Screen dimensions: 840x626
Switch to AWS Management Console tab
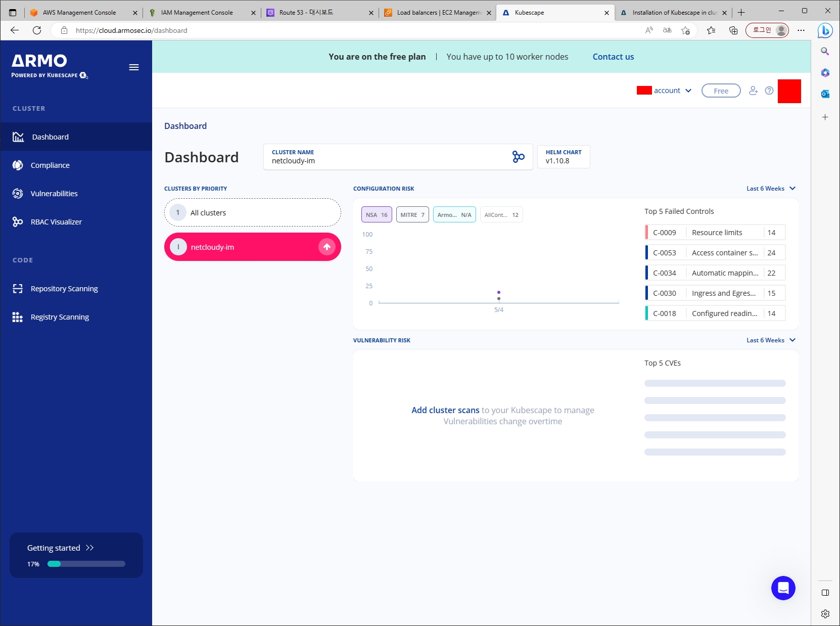coord(83,13)
